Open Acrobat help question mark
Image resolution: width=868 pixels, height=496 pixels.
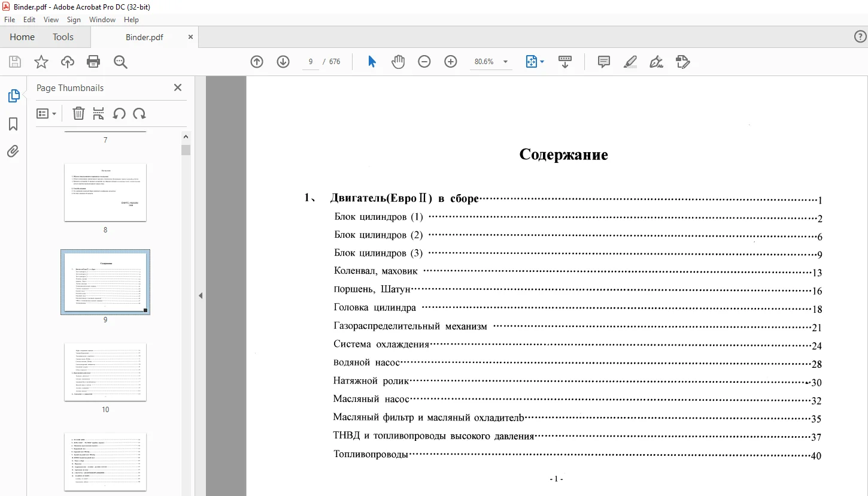(860, 37)
